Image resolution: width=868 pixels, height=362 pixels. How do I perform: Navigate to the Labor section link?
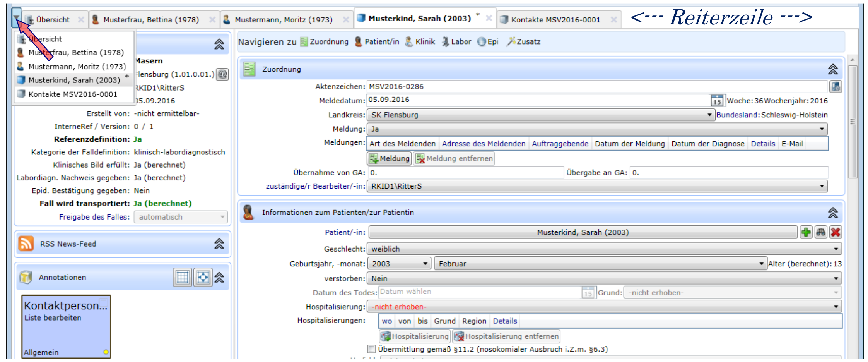[457, 42]
